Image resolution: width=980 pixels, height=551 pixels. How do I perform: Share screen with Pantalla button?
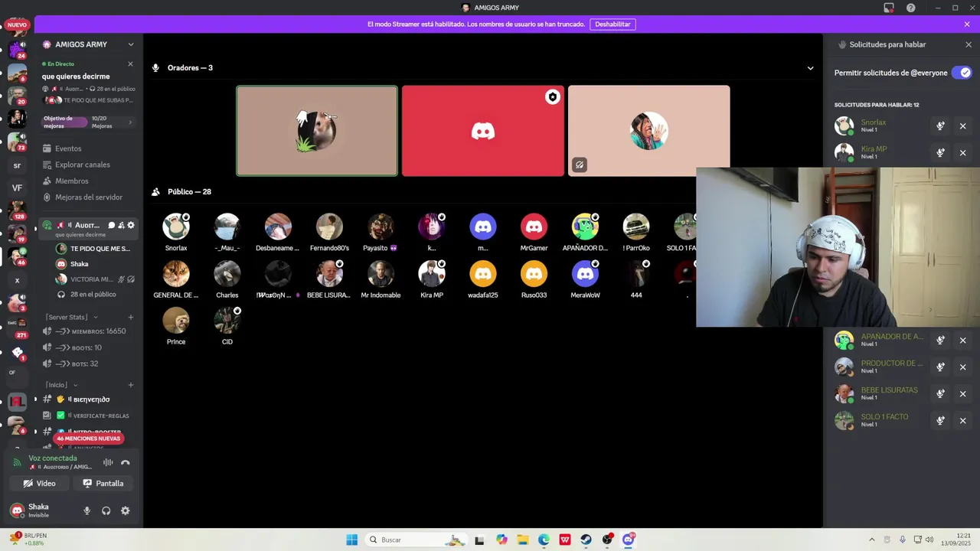pos(103,483)
